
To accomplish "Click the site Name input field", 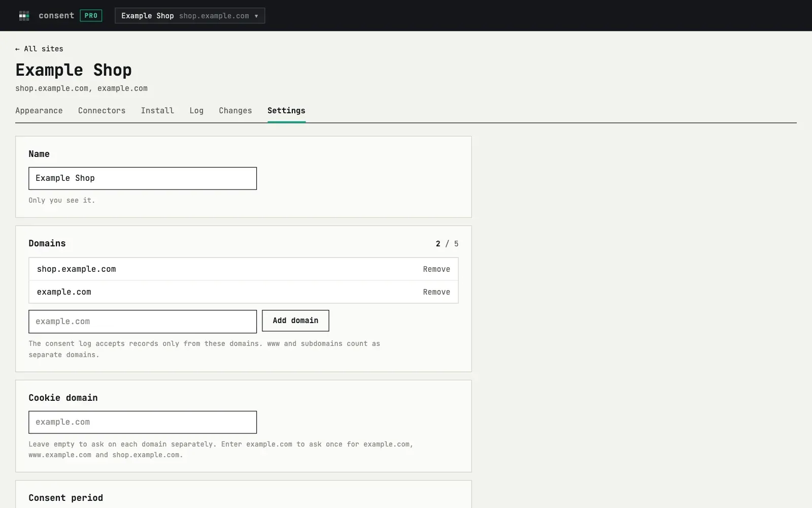I will pos(143,178).
